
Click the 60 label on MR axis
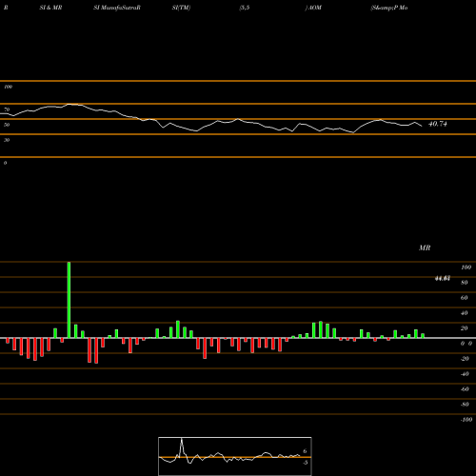pos(465,298)
